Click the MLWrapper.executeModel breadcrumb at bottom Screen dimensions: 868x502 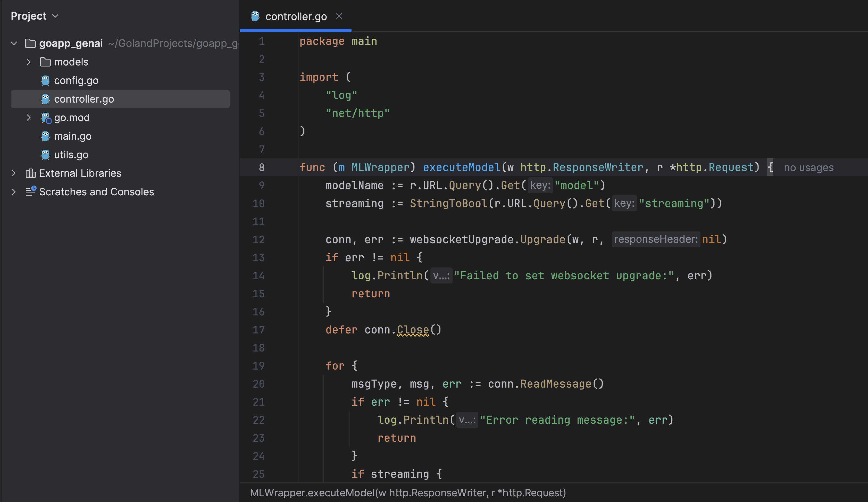tap(407, 493)
